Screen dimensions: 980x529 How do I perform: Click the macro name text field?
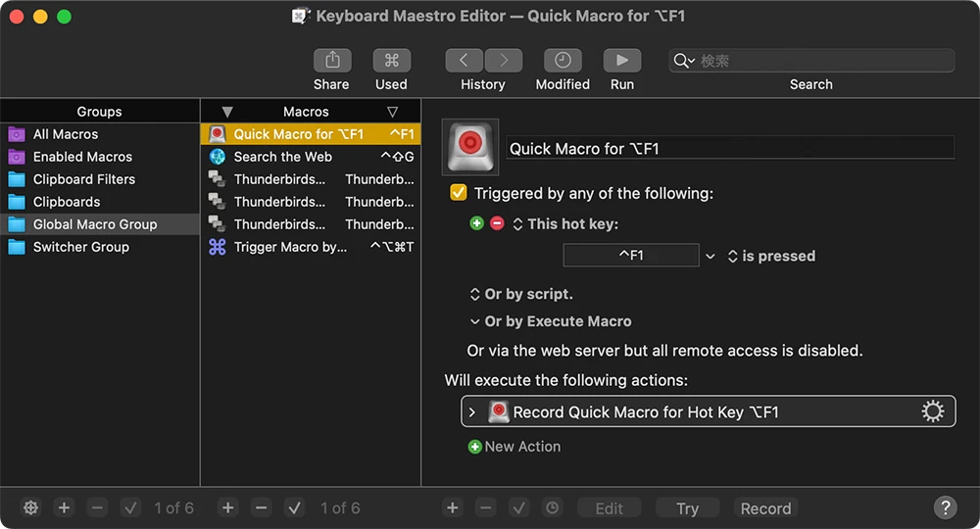(x=730, y=149)
